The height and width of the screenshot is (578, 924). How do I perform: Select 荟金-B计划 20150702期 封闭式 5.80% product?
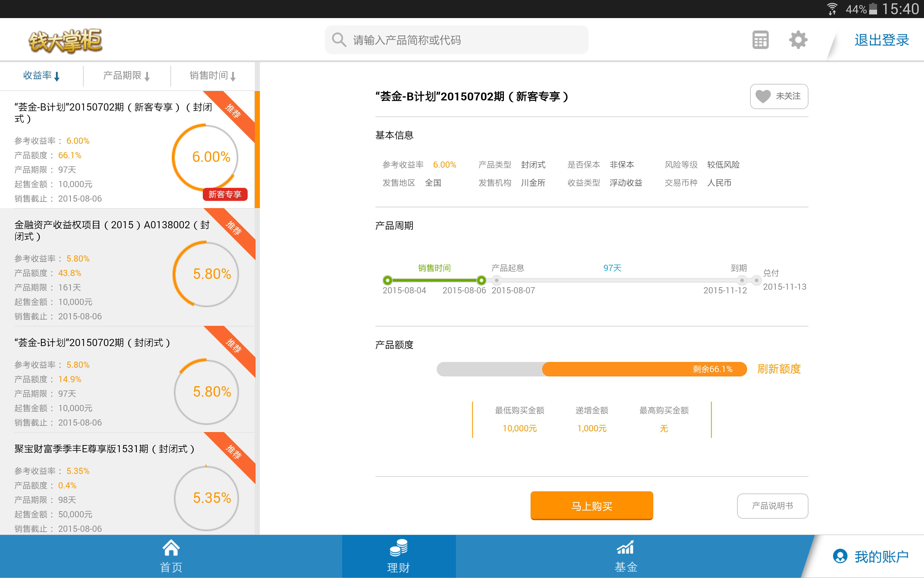tap(127, 379)
